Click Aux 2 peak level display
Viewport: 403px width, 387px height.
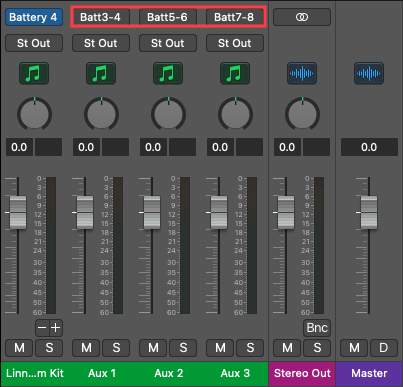[182, 147]
